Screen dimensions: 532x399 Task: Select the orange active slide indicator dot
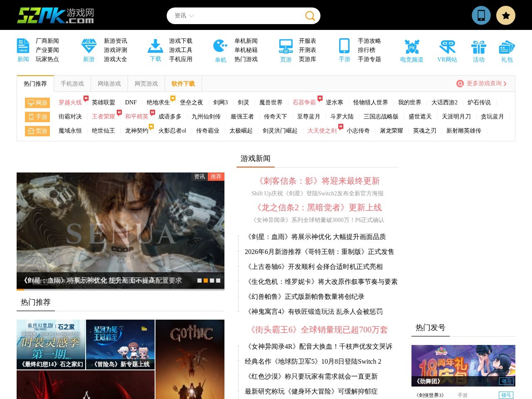pos(206,281)
